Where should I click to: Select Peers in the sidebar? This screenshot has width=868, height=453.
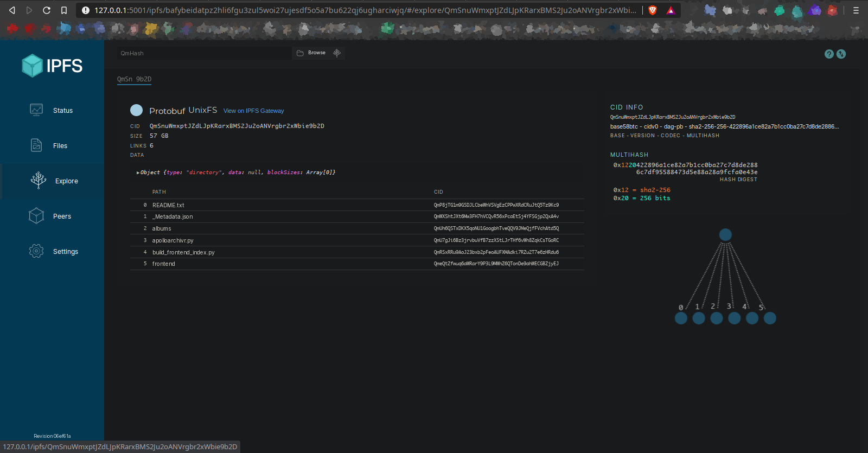[62, 216]
